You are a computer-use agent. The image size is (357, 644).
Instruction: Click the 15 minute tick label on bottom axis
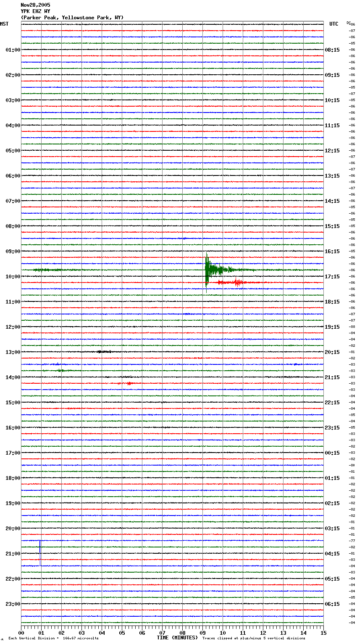(323, 633)
